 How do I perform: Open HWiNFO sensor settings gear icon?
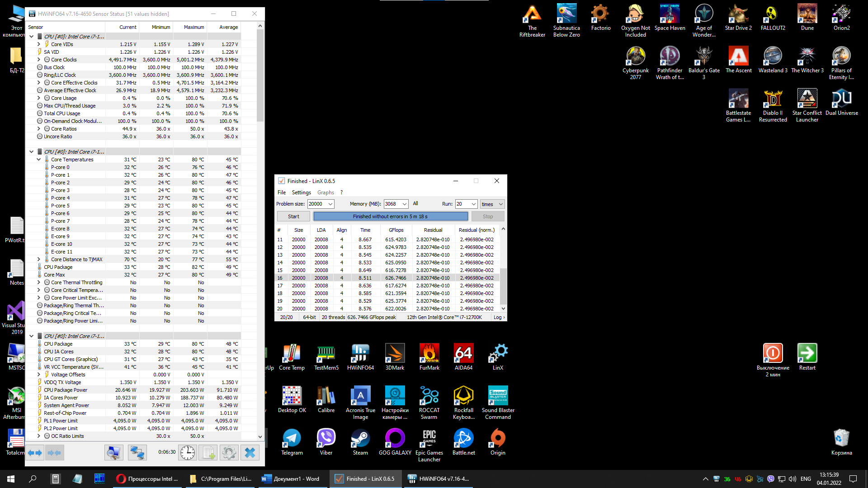pyautogui.click(x=229, y=452)
